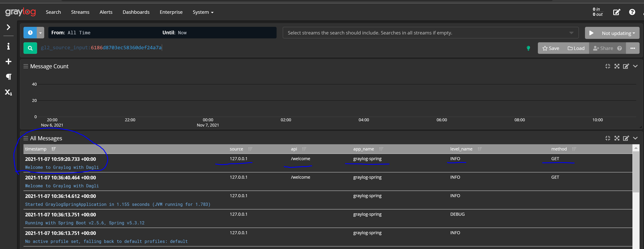Load a saved search

pyautogui.click(x=576, y=48)
